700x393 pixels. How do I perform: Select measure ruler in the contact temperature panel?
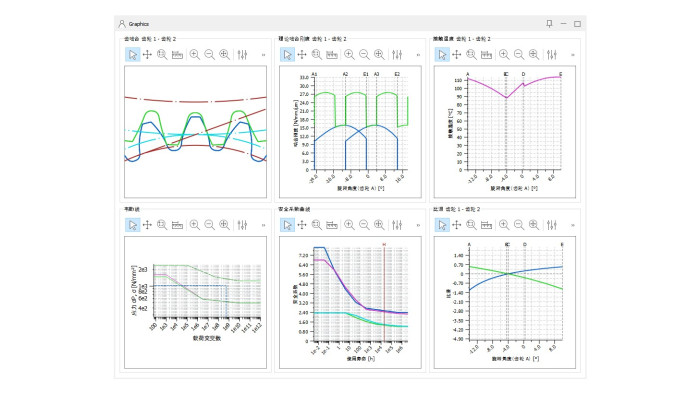coord(487,54)
